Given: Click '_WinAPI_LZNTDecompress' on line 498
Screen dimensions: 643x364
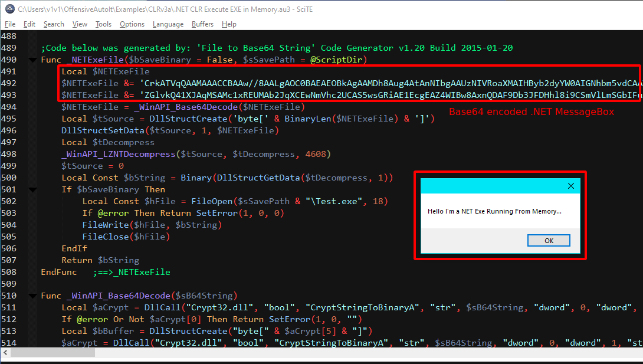Looking at the screenshot, I should pos(119,155).
